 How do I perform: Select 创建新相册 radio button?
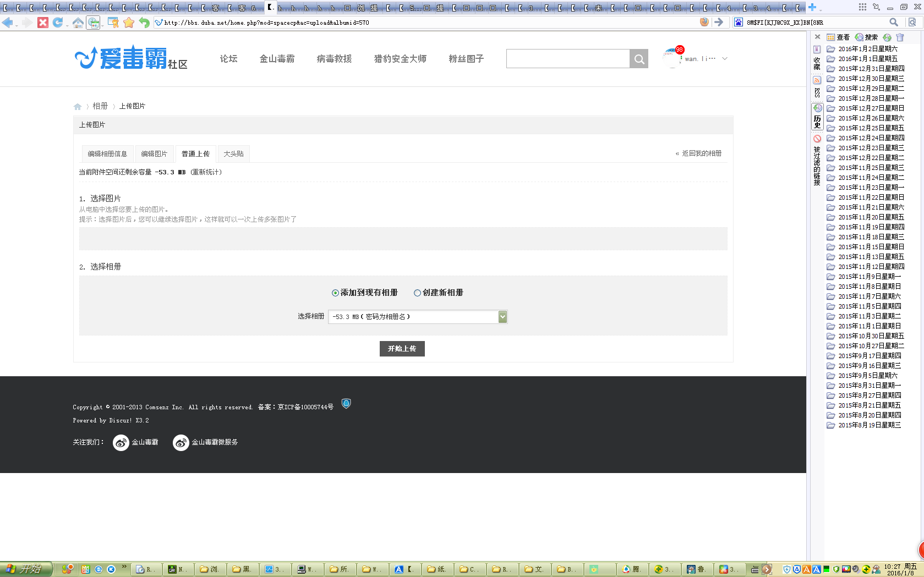pyautogui.click(x=417, y=293)
